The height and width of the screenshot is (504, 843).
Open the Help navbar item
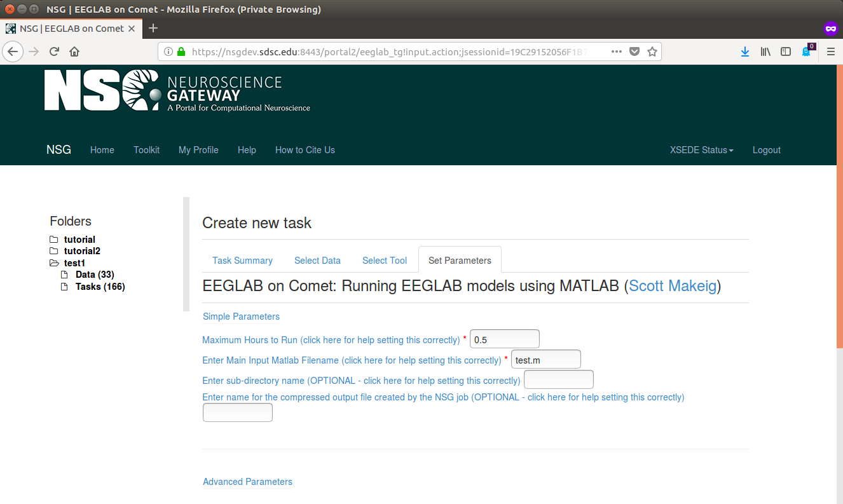click(x=247, y=150)
